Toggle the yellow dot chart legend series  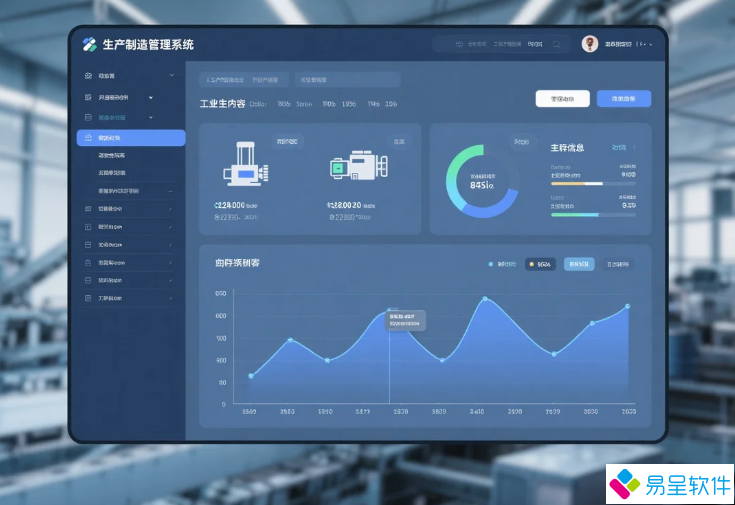click(532, 264)
